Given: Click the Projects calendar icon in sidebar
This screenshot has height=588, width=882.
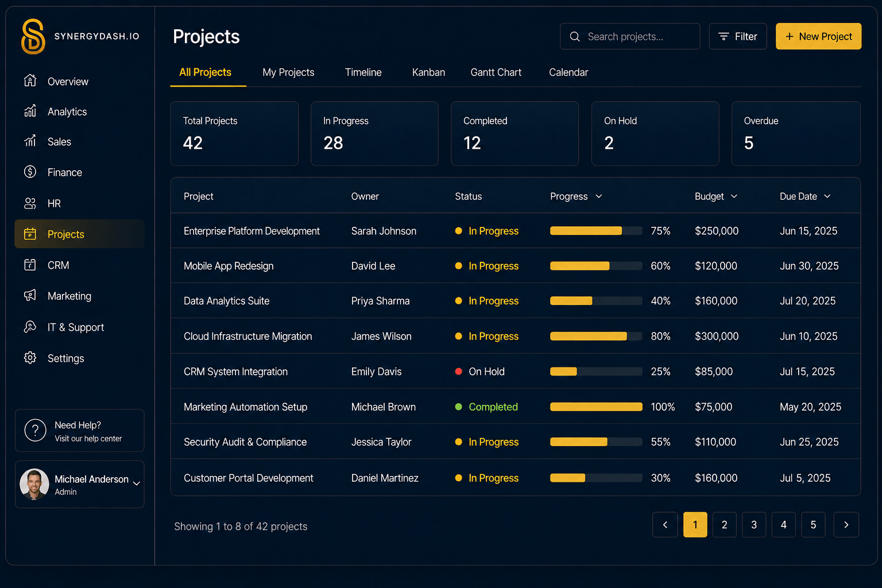Looking at the screenshot, I should pos(30,234).
